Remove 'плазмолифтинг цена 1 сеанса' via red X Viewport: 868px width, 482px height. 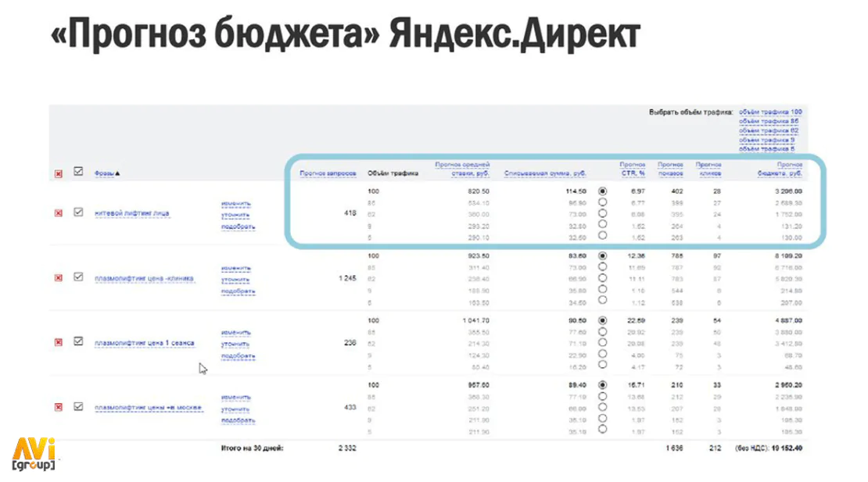(58, 343)
